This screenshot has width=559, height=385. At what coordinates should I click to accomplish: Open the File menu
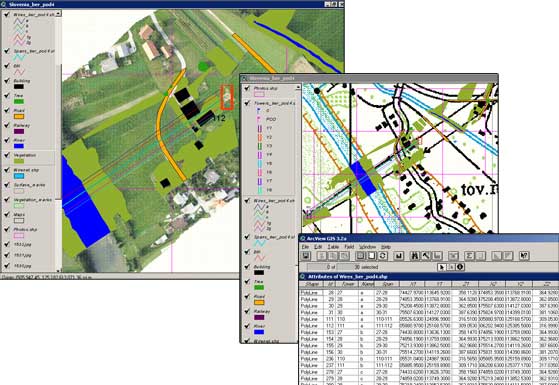click(x=306, y=247)
